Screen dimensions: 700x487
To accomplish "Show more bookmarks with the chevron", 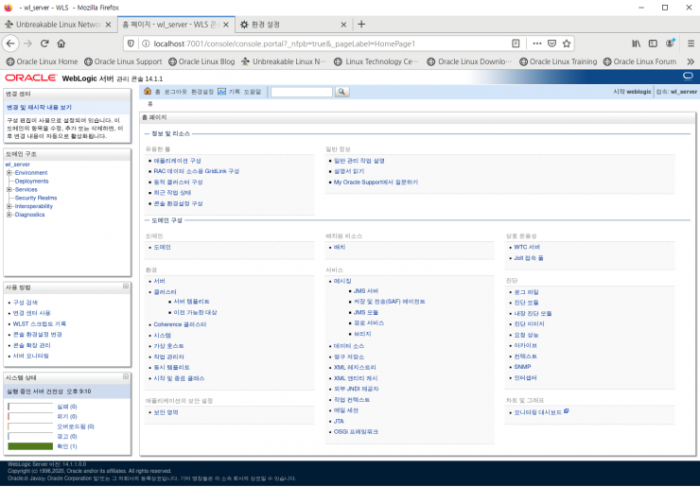I will 691,62.
